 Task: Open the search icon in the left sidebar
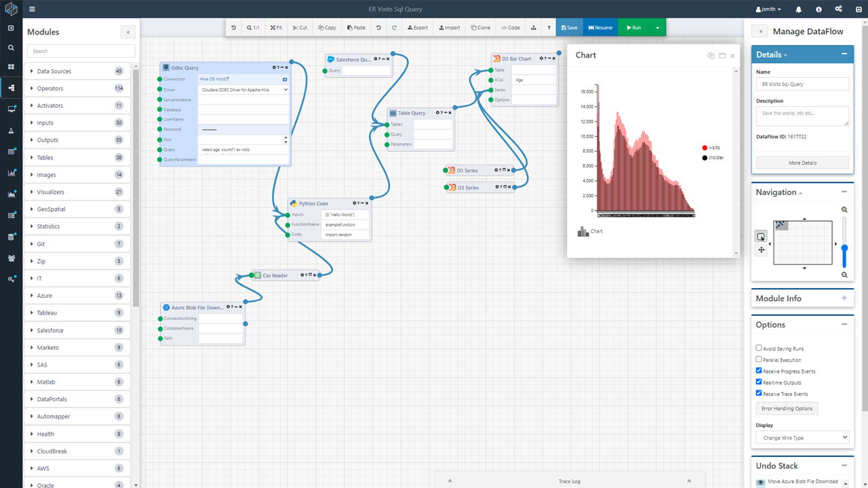10,48
